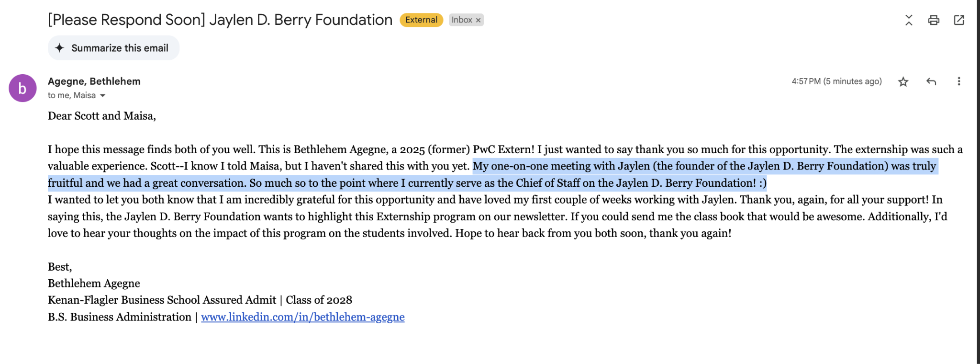Expand recipient details arrow beside 'to me, Maisa'
Viewport: 980px width, 364px height.
pyautogui.click(x=102, y=95)
